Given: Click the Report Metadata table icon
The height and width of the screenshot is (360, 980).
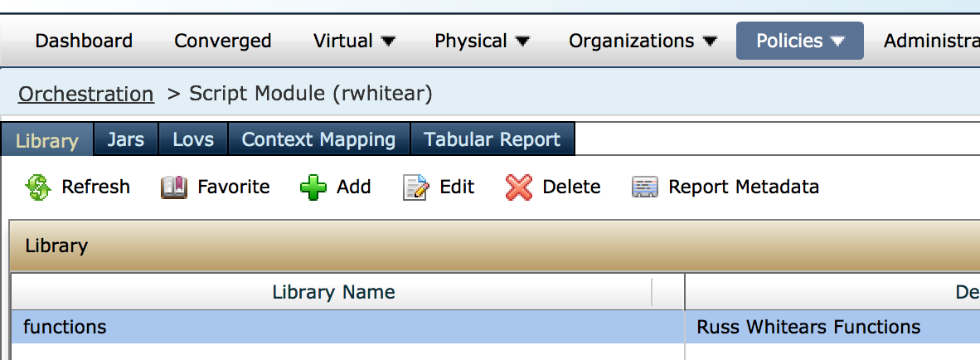Looking at the screenshot, I should 645,187.
